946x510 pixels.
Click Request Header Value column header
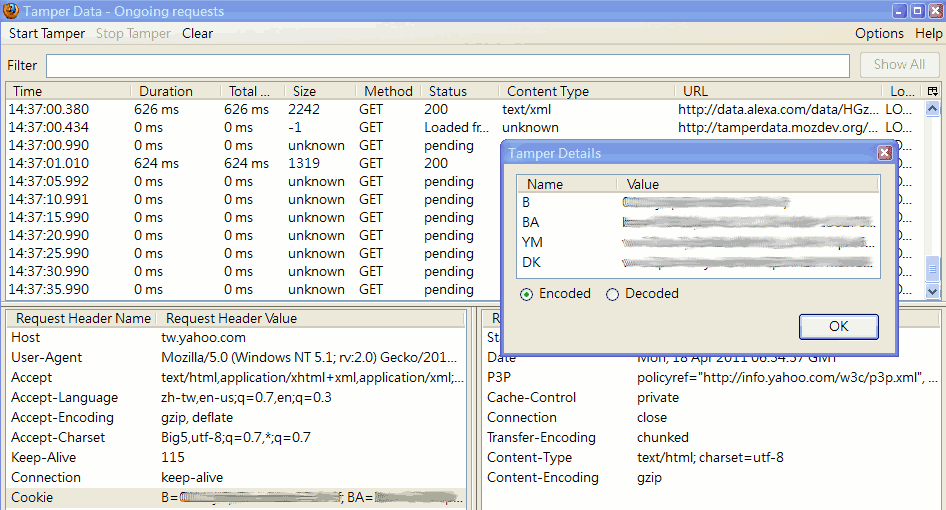click(311, 318)
